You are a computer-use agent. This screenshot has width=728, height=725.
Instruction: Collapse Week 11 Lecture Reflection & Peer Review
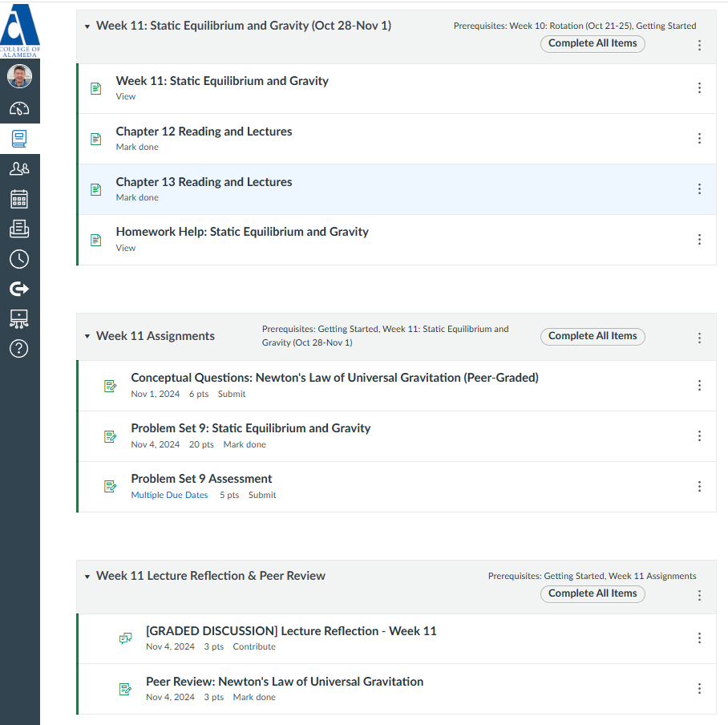point(87,577)
